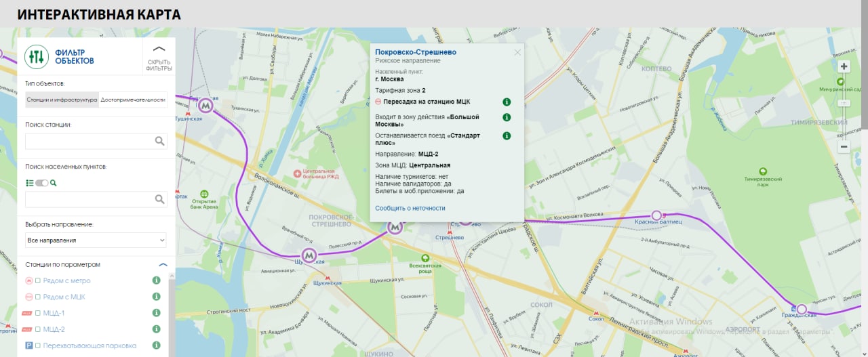
Task: Open the Все направления dropdown
Action: (96, 240)
